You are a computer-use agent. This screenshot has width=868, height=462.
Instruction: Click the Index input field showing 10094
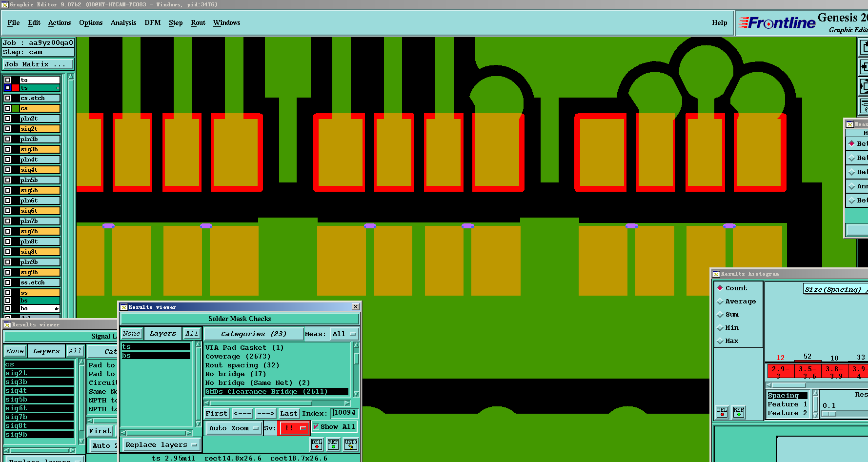coord(344,413)
